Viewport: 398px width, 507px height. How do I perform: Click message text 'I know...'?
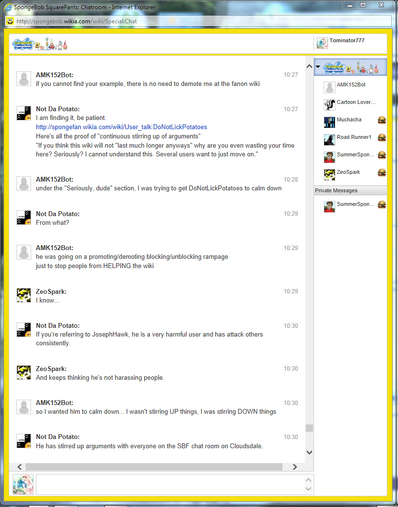pyautogui.click(x=47, y=300)
